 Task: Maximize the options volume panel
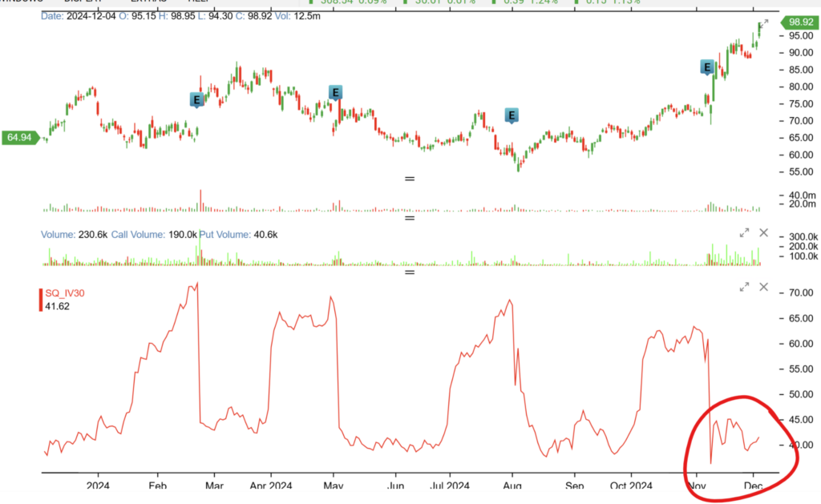(744, 233)
